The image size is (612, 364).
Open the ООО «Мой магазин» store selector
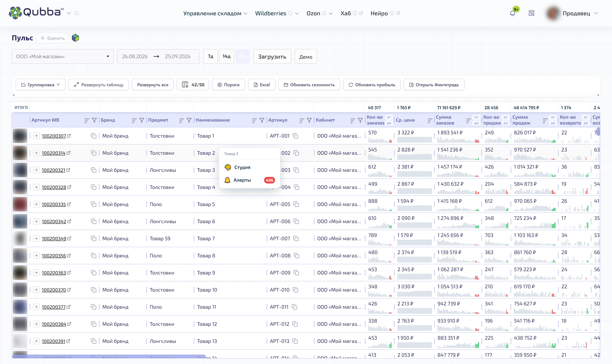click(63, 57)
